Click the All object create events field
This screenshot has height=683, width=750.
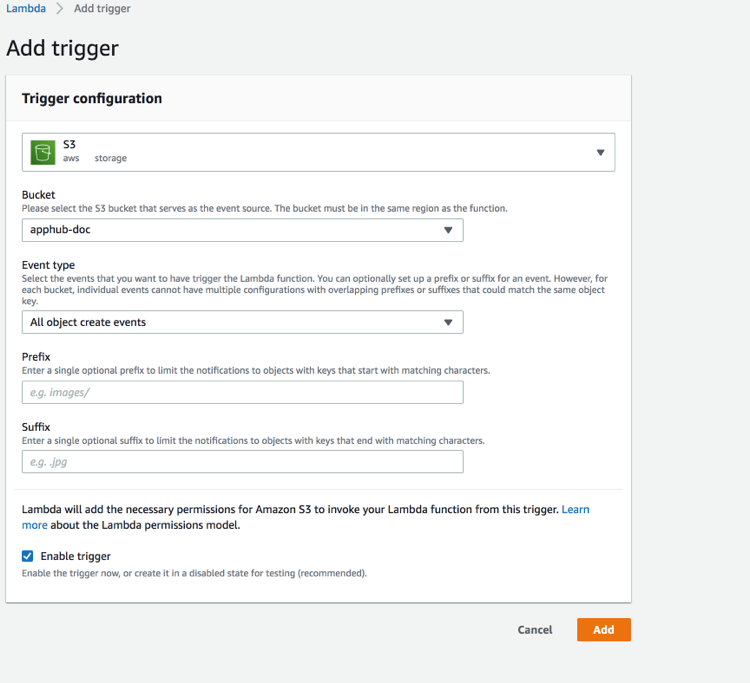click(x=243, y=322)
